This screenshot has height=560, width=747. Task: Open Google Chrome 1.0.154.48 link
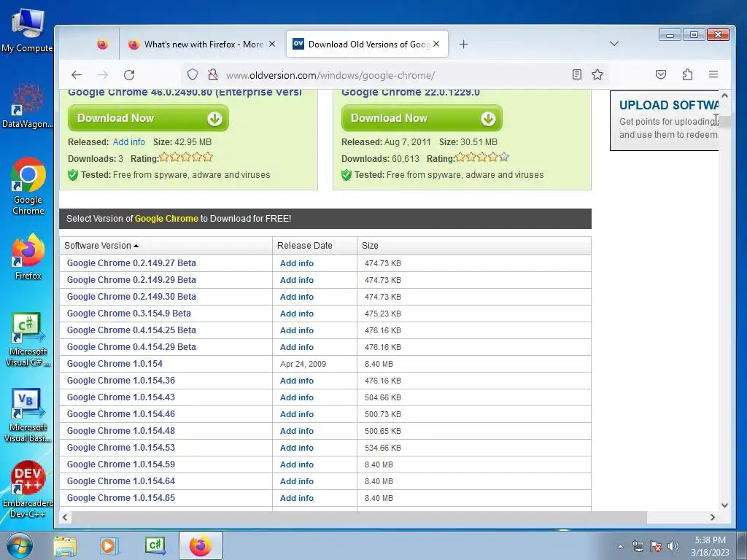[121, 431]
